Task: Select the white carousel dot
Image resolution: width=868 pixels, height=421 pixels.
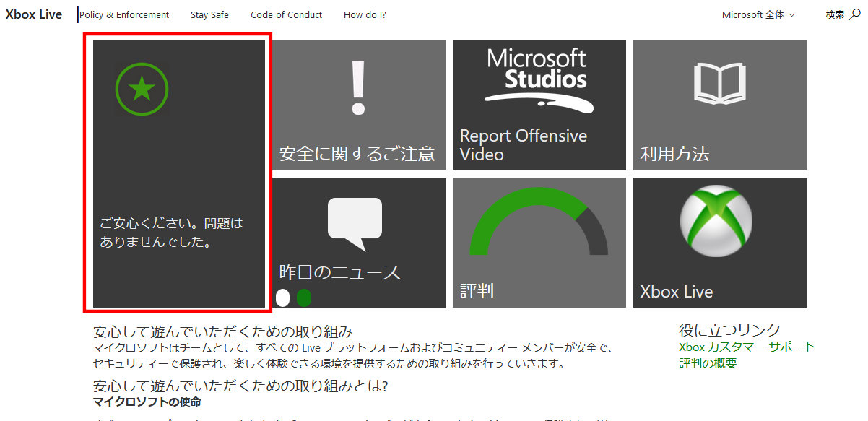Action: [x=282, y=298]
